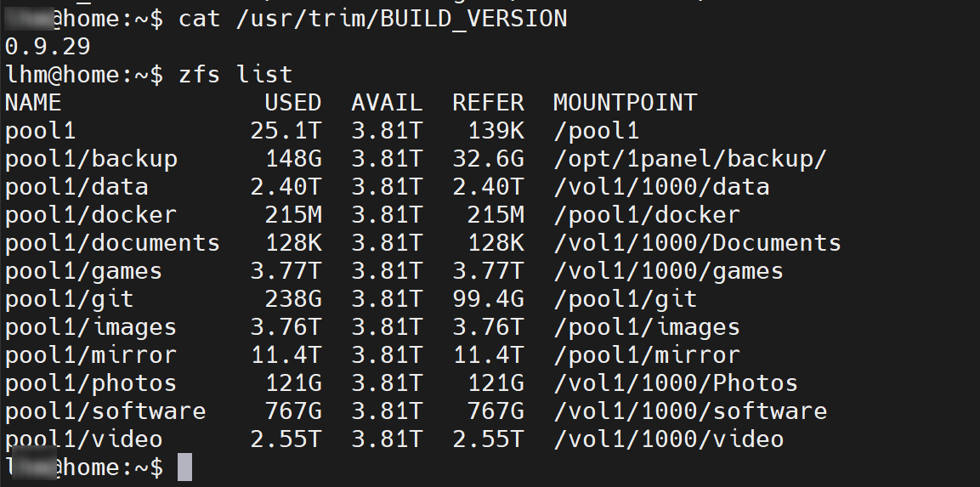
Task: Click the /pool1/images mount path
Action: click(x=646, y=327)
